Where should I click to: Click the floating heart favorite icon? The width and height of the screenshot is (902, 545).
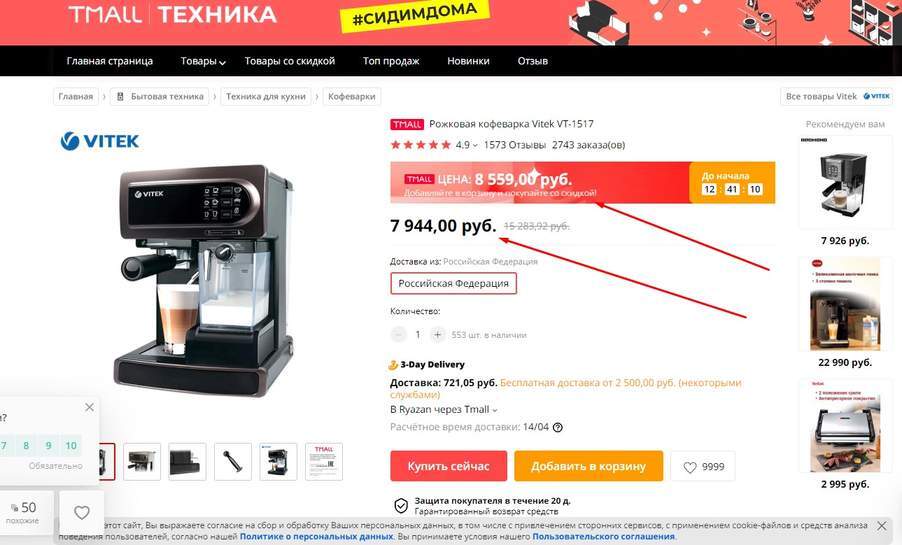click(82, 512)
